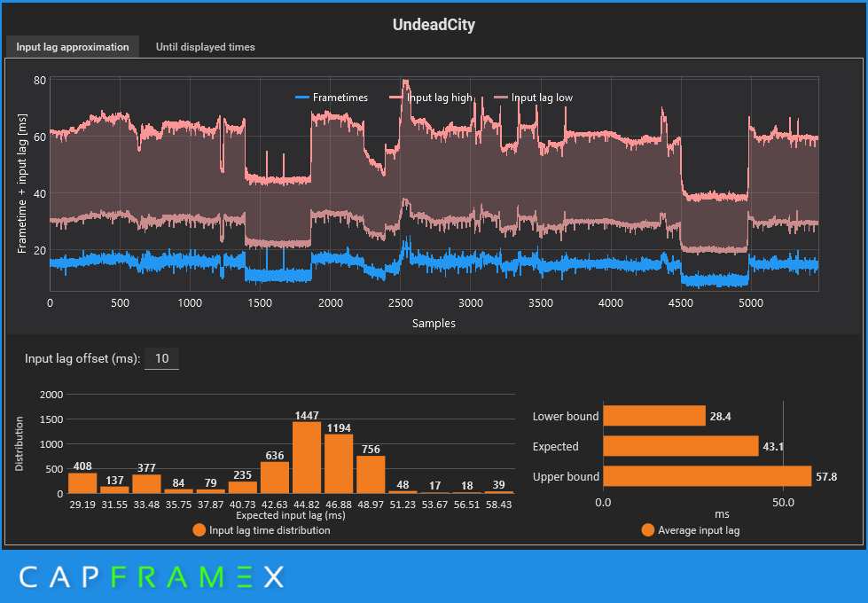
Task: Select the histogram bar labeled 756
Action: tap(371, 474)
